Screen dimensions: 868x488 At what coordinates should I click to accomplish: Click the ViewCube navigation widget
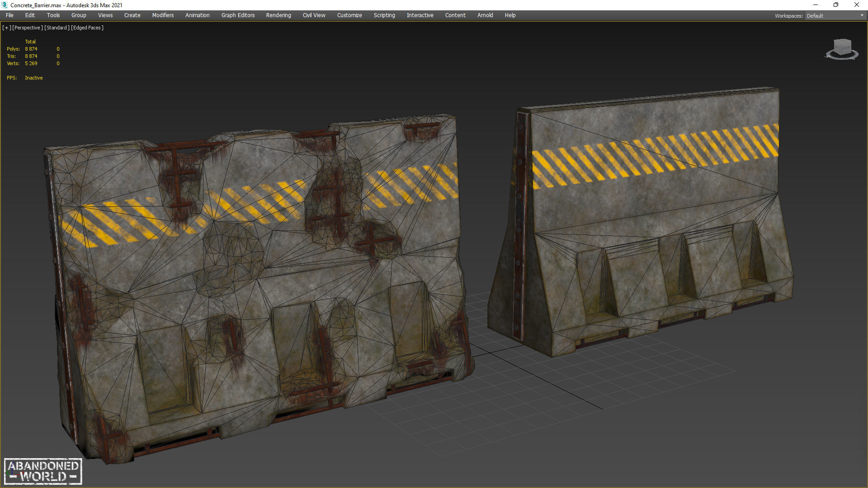(842, 49)
